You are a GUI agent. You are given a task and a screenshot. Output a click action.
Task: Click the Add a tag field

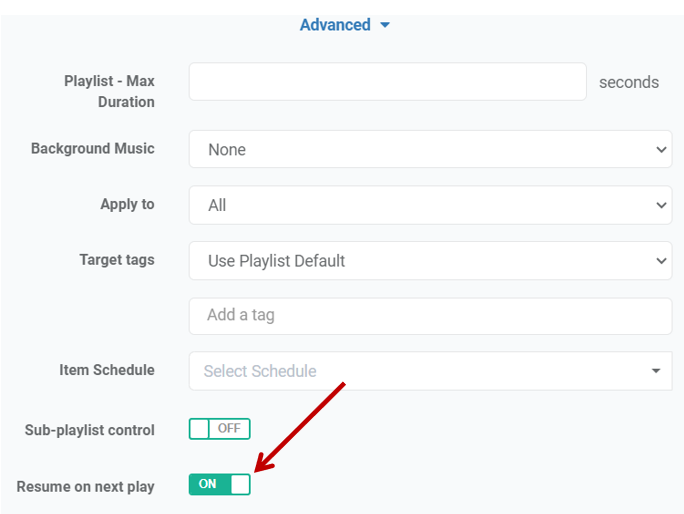pyautogui.click(x=430, y=316)
